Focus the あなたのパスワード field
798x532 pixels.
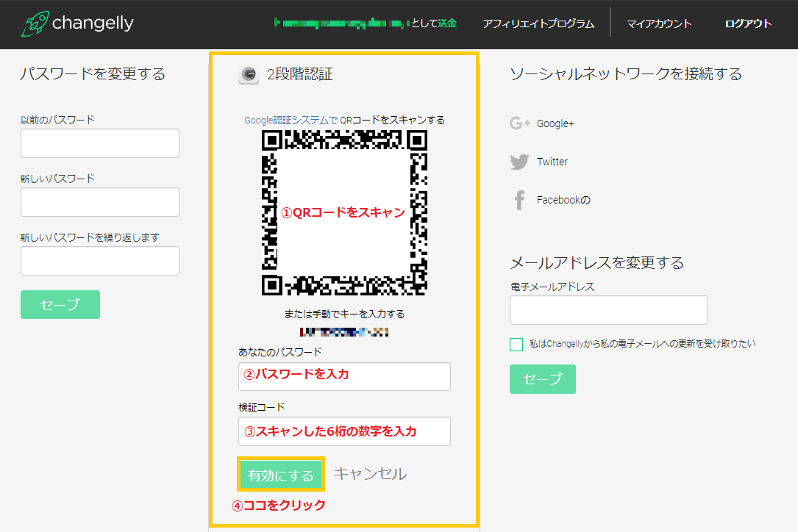344,376
